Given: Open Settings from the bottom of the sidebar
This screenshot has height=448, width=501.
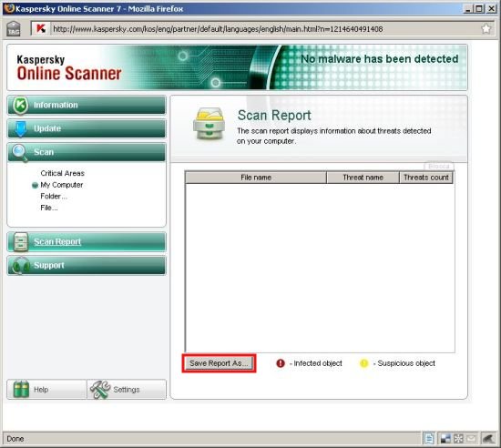Looking at the screenshot, I should coord(127,389).
